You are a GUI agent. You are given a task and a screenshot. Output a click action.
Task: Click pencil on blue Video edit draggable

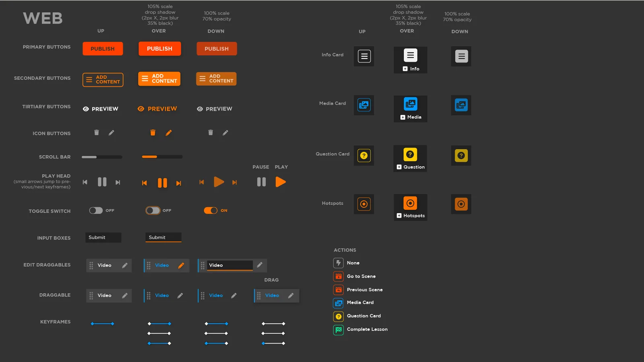click(x=181, y=265)
